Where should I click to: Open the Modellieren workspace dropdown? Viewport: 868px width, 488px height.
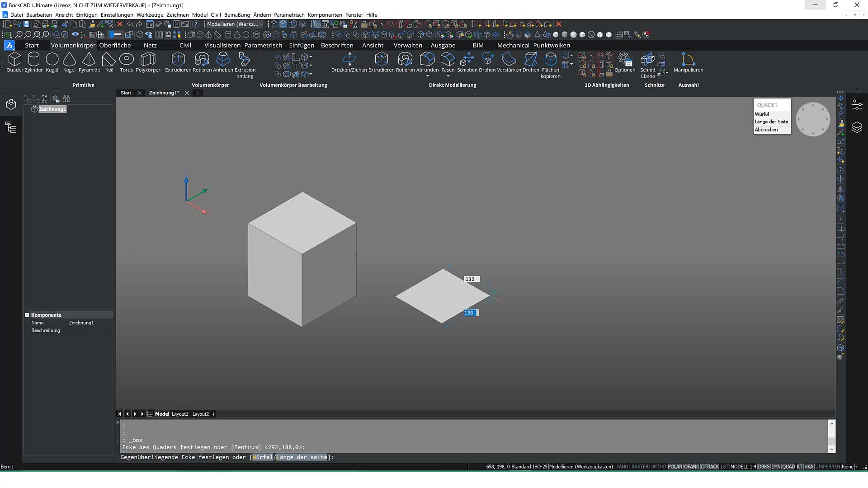(235, 24)
